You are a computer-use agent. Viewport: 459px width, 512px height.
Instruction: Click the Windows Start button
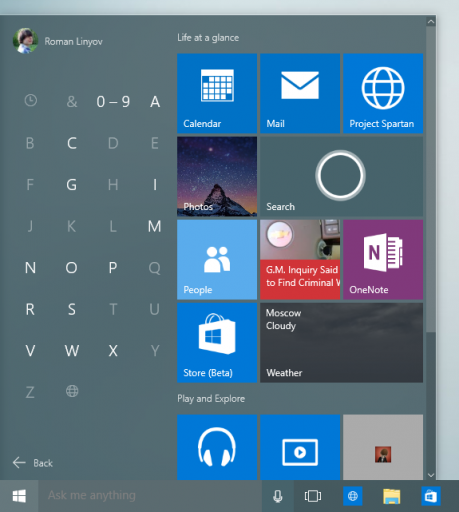(19, 496)
